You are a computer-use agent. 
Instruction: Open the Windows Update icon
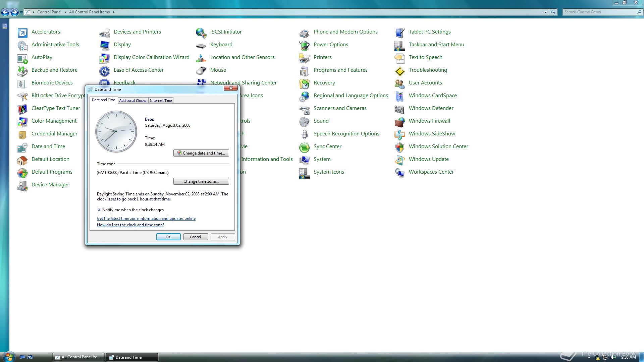coord(400,160)
